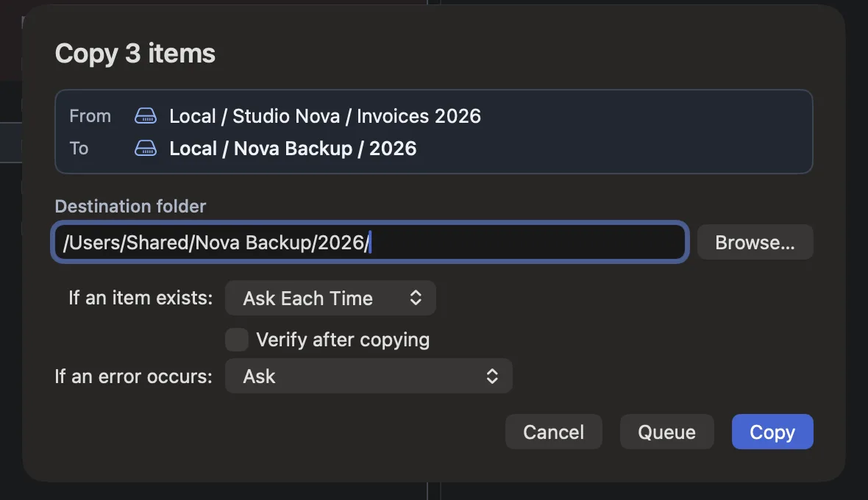This screenshot has height=500, width=868.
Task: Click the If an error occurs: label
Action: pos(133,376)
